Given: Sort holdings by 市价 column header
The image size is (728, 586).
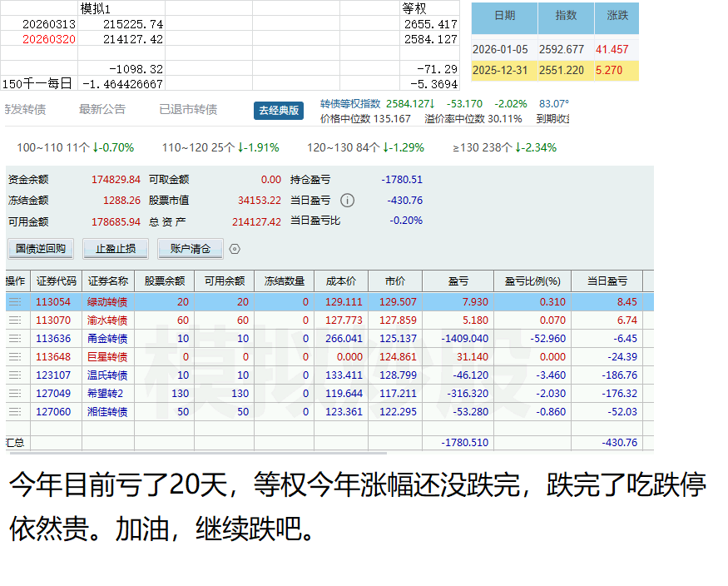Looking at the screenshot, I should [x=395, y=281].
